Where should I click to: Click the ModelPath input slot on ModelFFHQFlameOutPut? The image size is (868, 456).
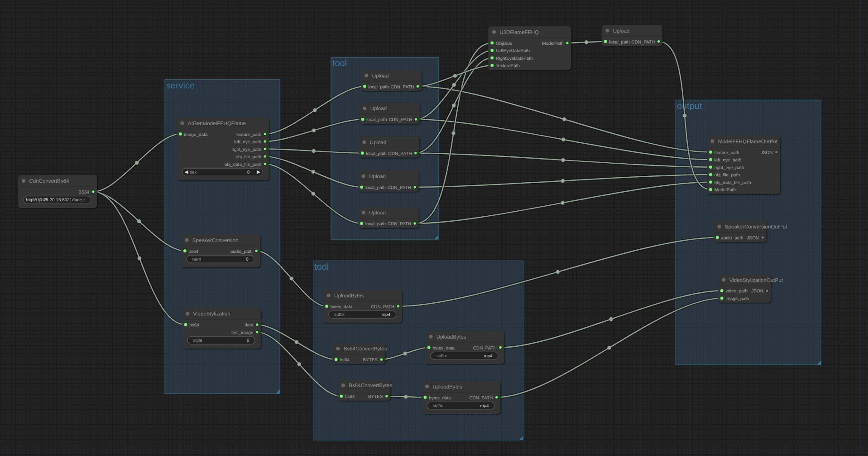(710, 189)
